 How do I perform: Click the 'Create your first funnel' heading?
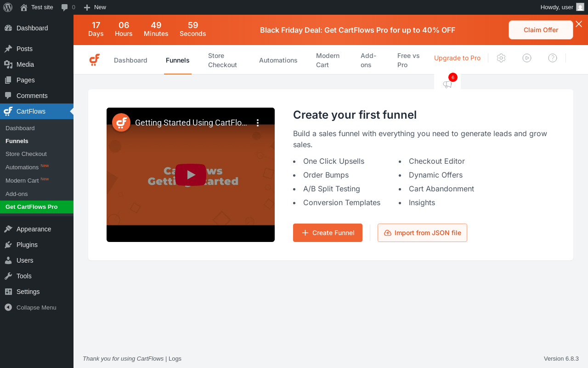coord(355,115)
